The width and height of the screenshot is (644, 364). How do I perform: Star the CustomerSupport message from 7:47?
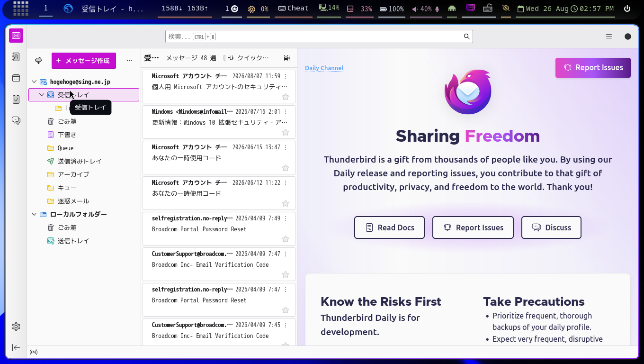click(286, 274)
